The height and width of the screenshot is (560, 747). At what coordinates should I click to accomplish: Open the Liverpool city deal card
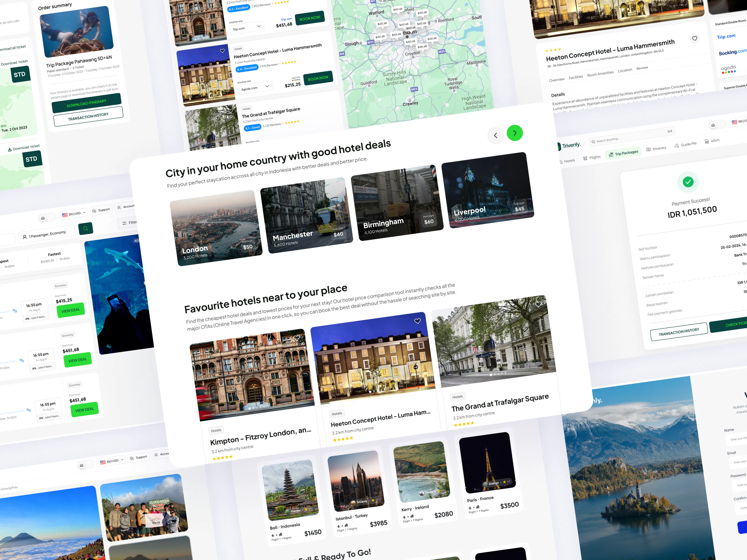click(488, 190)
